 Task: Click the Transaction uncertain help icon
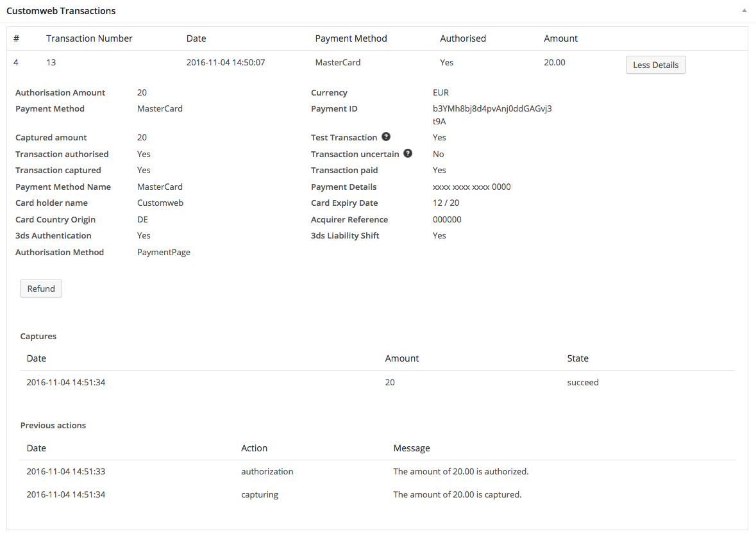(x=408, y=153)
